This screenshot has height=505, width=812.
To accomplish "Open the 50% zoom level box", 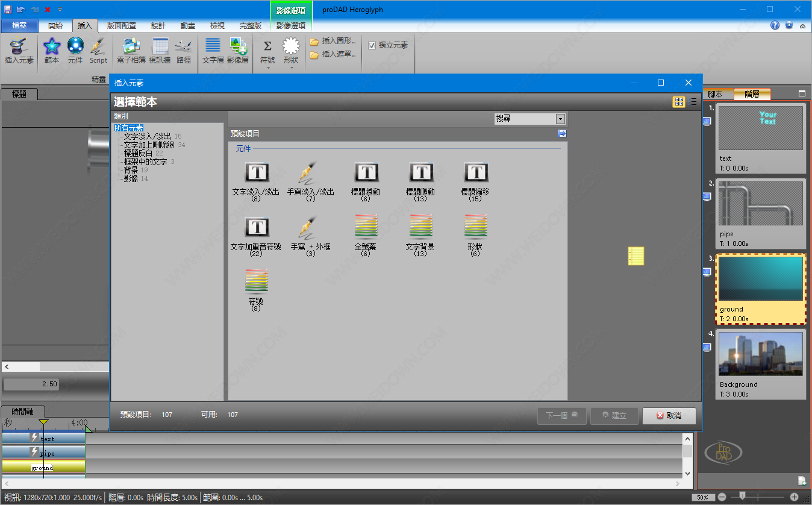I will [702, 497].
